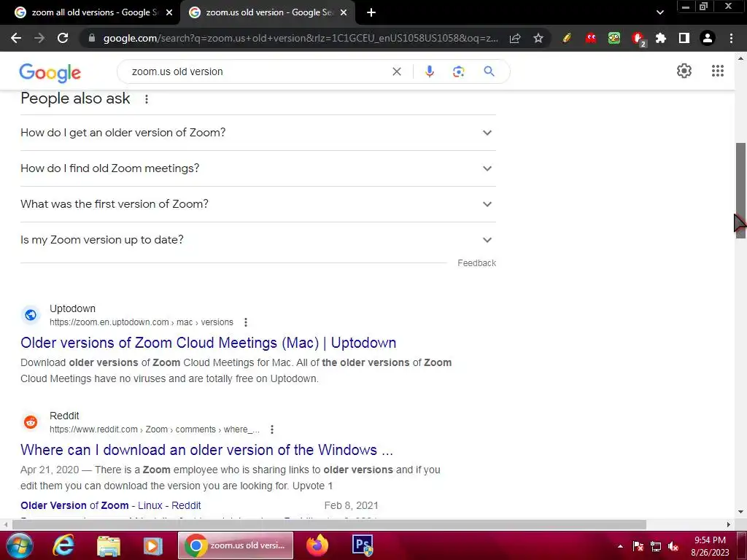Expand 'How do I get an older version of Zoom?'
Screen dimensions: 747x560
click(258, 133)
